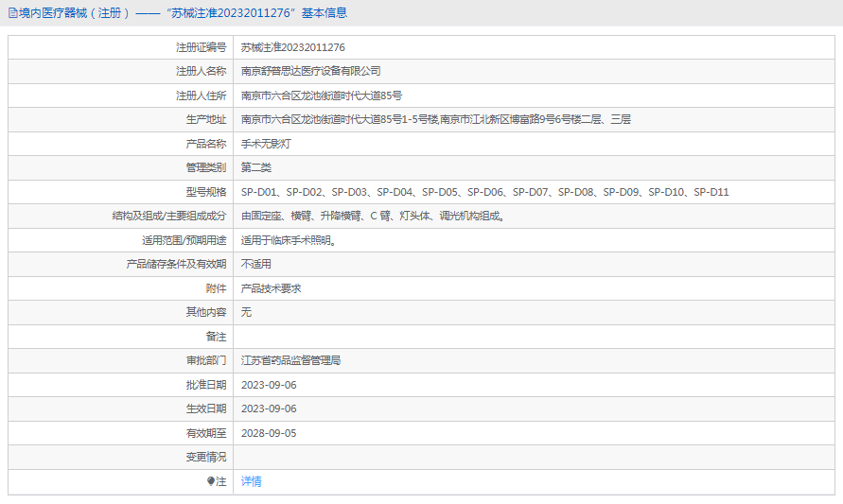Click other content value 无
Image resolution: width=843 pixels, height=504 pixels.
click(x=246, y=312)
